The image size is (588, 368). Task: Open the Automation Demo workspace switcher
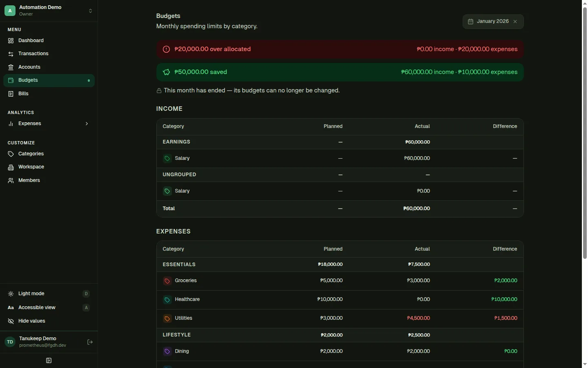pyautogui.click(x=49, y=11)
